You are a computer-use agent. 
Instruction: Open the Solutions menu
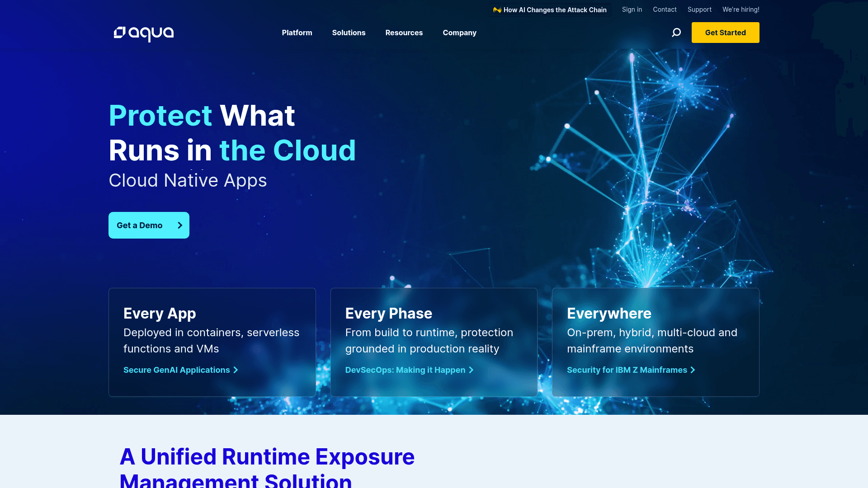349,33
